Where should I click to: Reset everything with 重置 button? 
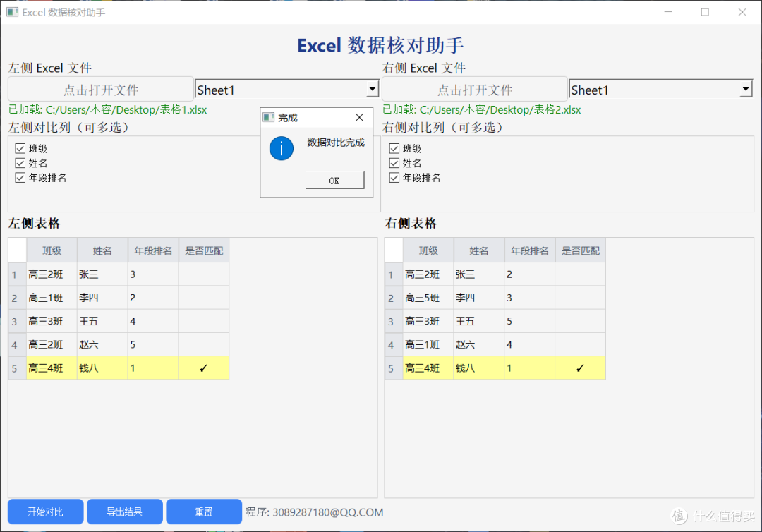204,512
